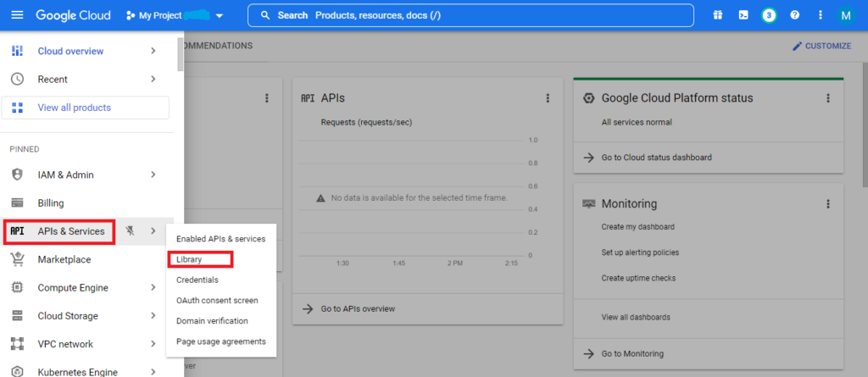Open the APIs card options menu
The height and width of the screenshot is (377, 868).
[548, 98]
